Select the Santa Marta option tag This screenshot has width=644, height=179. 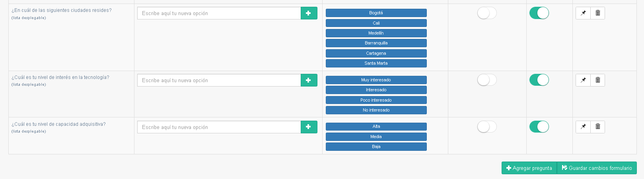tap(376, 64)
